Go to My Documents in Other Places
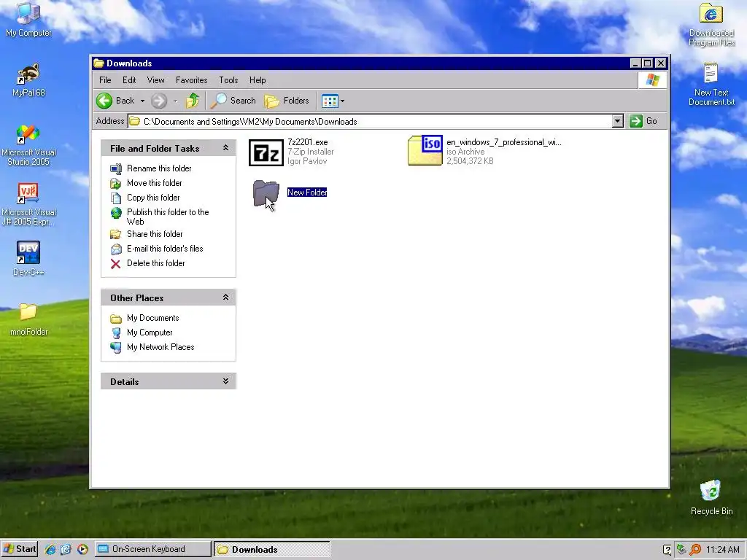Screen dimensions: 747x560 pos(153,318)
